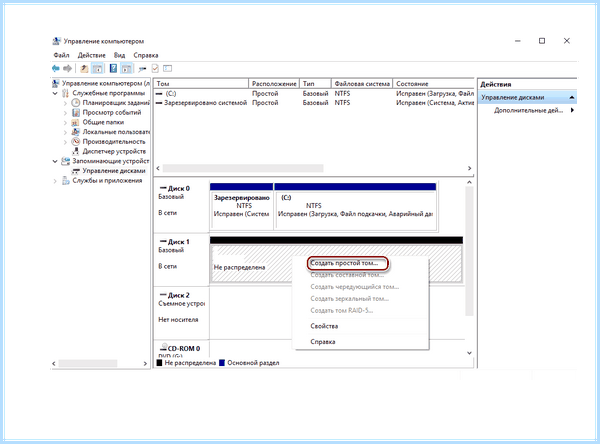
Task: Click the rightmost view-settings toolbar icon
Action: pyautogui.click(x=168, y=69)
